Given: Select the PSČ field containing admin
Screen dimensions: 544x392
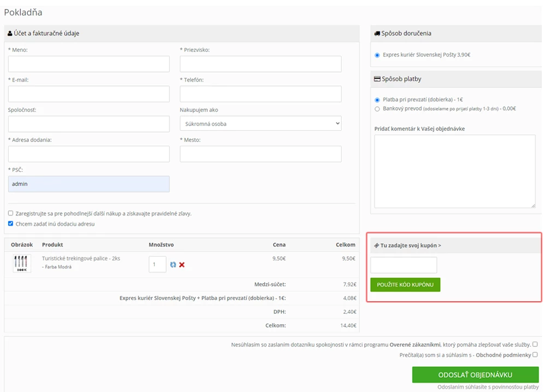Looking at the screenshot, I should coord(89,184).
